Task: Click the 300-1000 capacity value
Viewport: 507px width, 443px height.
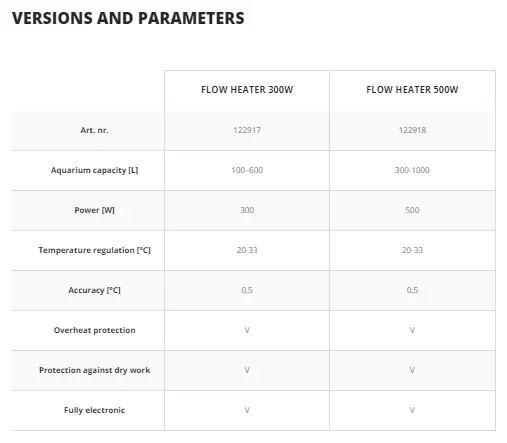Action: (x=412, y=170)
